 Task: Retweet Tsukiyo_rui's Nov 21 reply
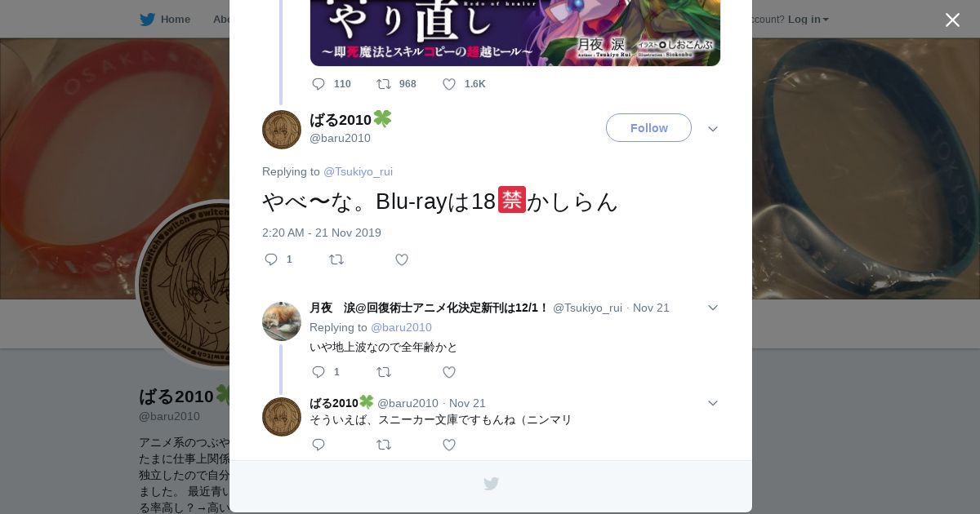[384, 372]
